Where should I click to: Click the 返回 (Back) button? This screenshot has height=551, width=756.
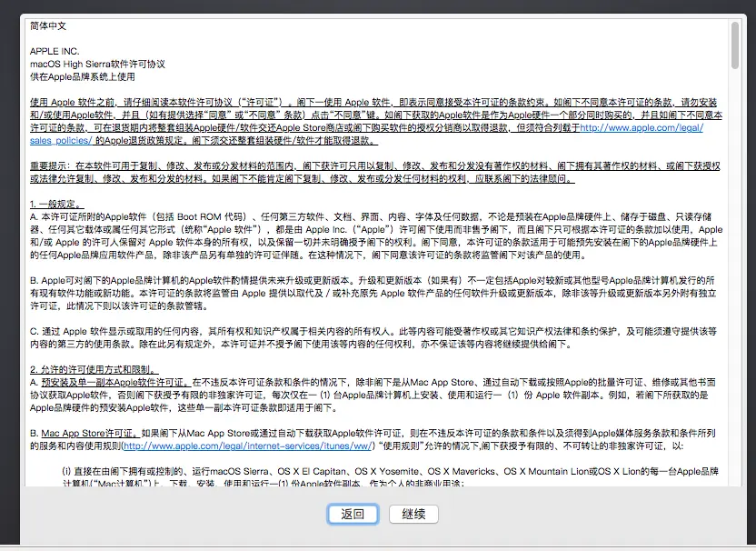353,514
